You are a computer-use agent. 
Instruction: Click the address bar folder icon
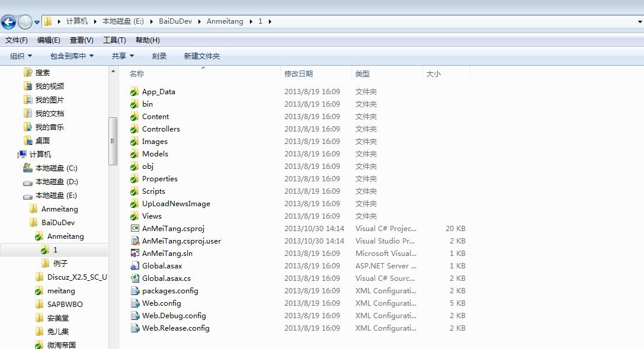click(x=47, y=21)
